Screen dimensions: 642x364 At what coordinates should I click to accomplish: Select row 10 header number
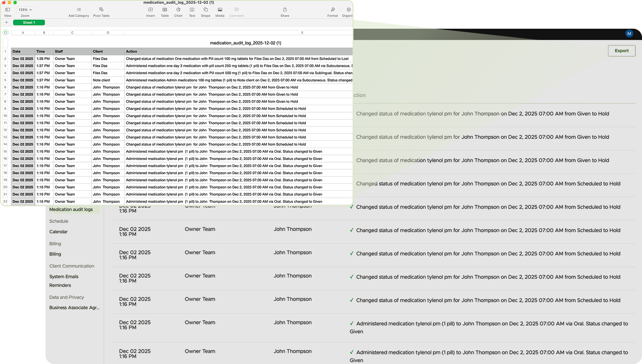click(5, 116)
